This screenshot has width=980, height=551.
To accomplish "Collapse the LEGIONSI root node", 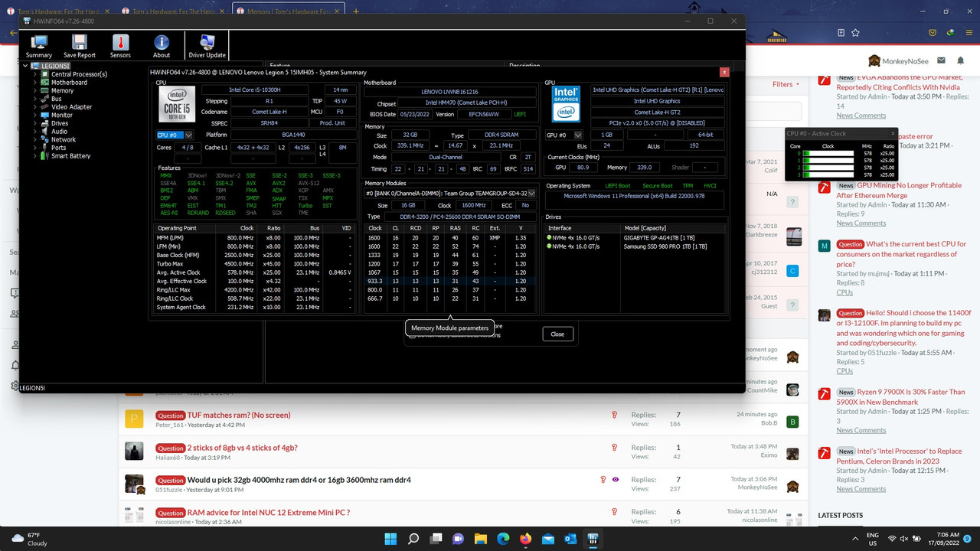I will pyautogui.click(x=25, y=66).
